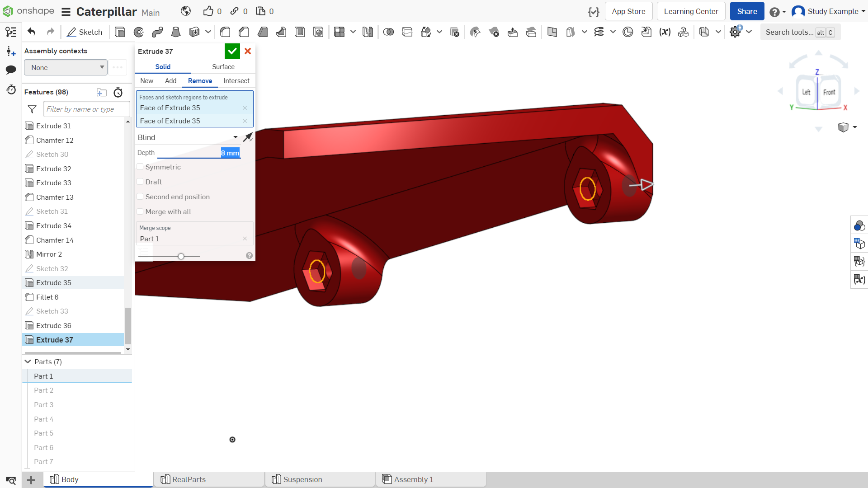Viewport: 868px width, 488px height.
Task: Collapse the Parts (7) list
Action: [x=28, y=361]
